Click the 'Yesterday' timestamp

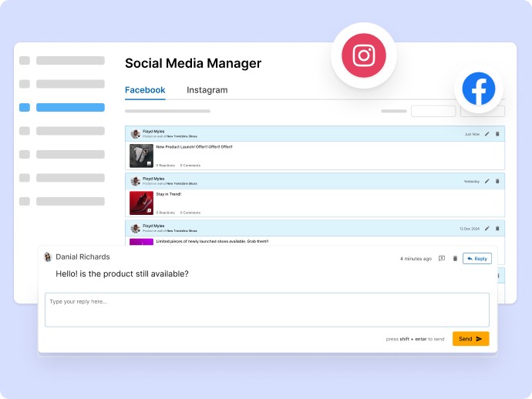[x=472, y=181]
